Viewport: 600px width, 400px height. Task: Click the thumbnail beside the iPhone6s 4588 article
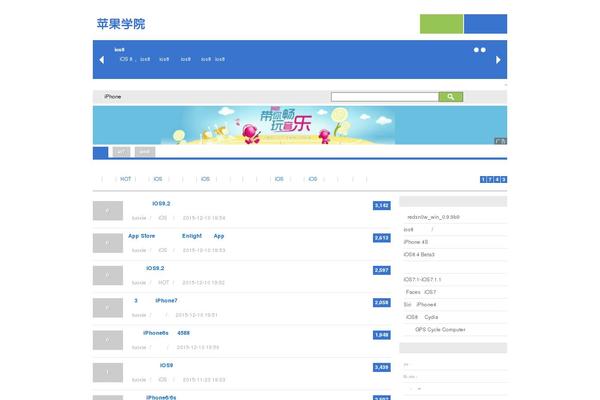tap(108, 340)
